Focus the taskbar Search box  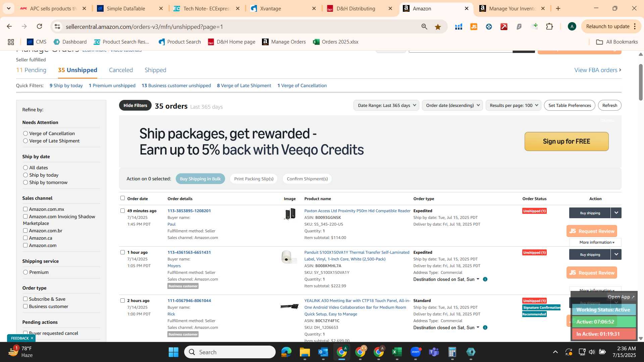[230, 352]
